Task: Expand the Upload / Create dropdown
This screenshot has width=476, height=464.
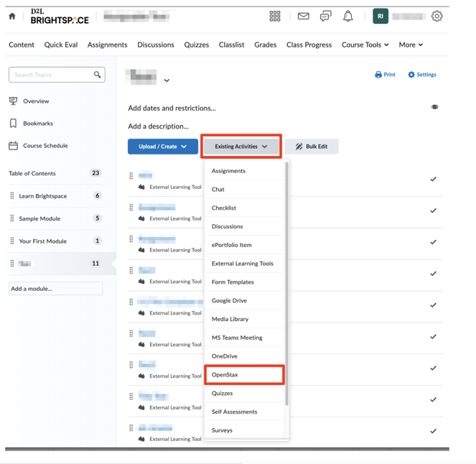Action: [x=163, y=147]
